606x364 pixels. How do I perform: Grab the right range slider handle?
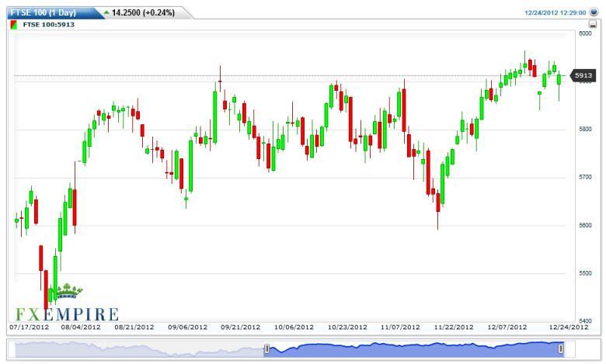coord(561,349)
